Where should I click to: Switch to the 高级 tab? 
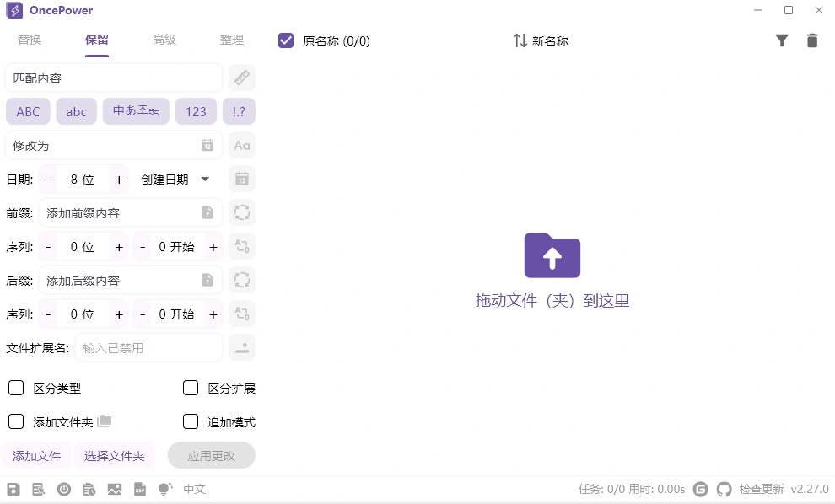tap(164, 40)
